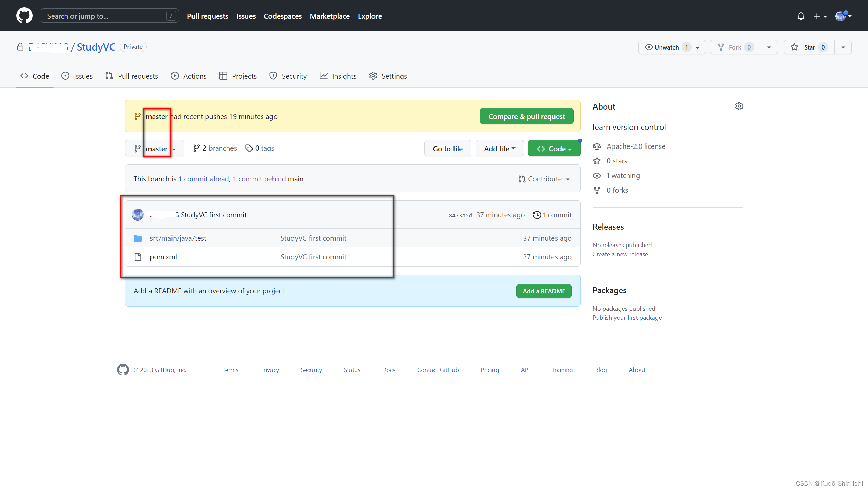This screenshot has width=868, height=489.
Task: Click footer GitHub logo icon
Action: [x=123, y=370]
